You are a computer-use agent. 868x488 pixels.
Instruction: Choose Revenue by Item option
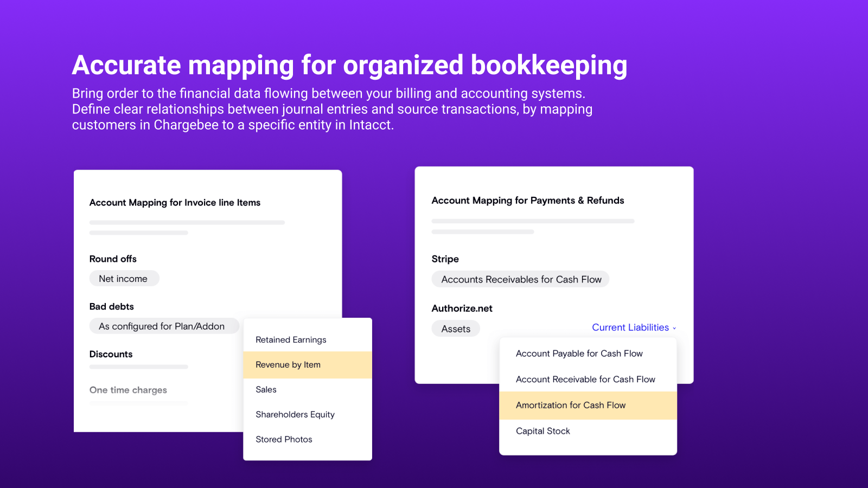[x=288, y=365]
